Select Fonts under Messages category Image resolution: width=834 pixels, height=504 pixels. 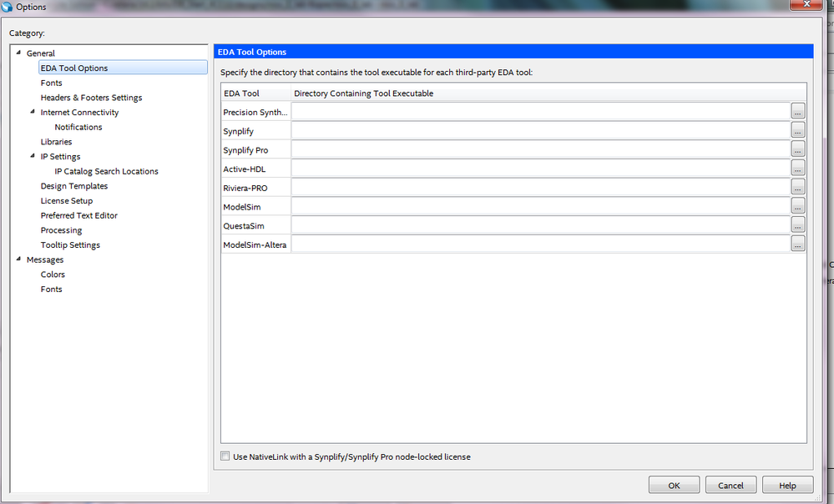coord(51,290)
